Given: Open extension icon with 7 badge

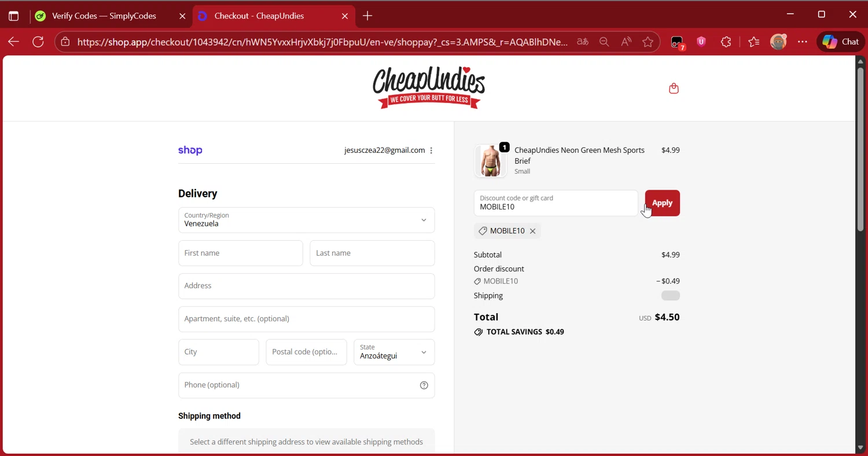Looking at the screenshot, I should tap(678, 42).
